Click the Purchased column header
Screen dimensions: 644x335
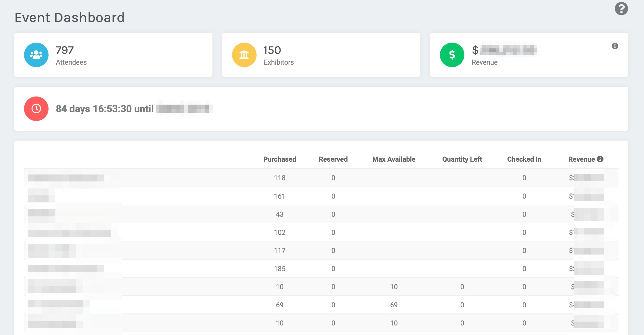click(279, 159)
